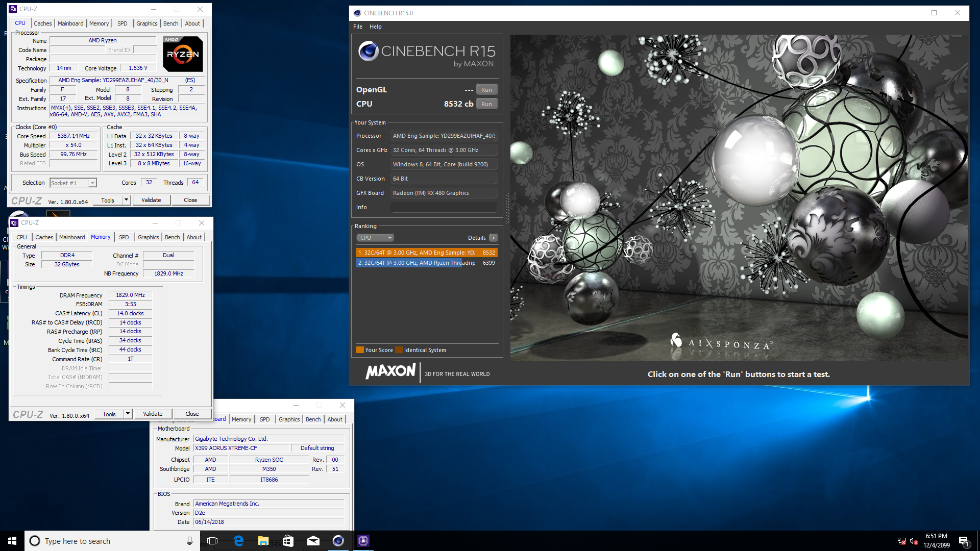Image resolution: width=980 pixels, height=551 pixels.
Task: Open the CPU ranking dropdown in Cinebench
Action: (375, 238)
